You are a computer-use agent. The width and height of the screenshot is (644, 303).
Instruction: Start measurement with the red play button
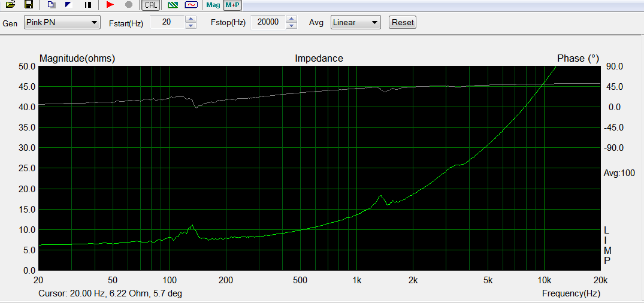[110, 5]
